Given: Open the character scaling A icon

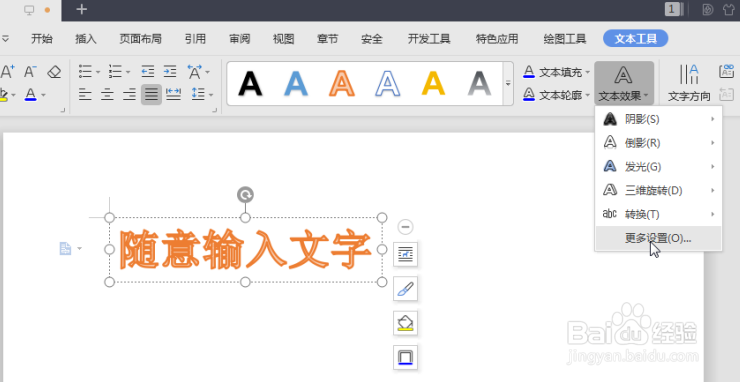Looking at the screenshot, I should [194, 72].
